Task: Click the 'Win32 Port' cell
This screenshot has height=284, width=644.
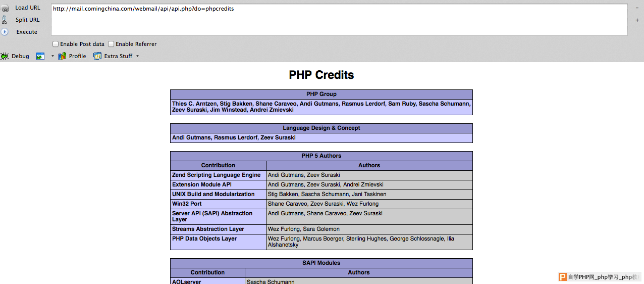Action: click(218, 204)
